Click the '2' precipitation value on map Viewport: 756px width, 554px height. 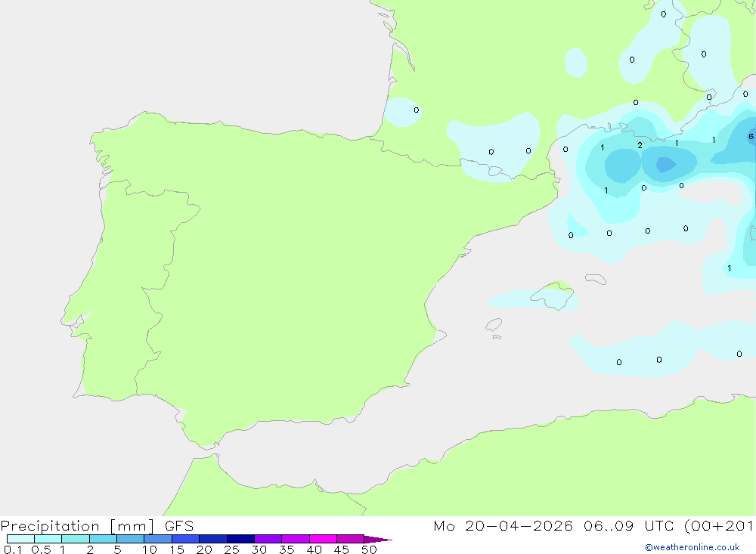pos(640,145)
